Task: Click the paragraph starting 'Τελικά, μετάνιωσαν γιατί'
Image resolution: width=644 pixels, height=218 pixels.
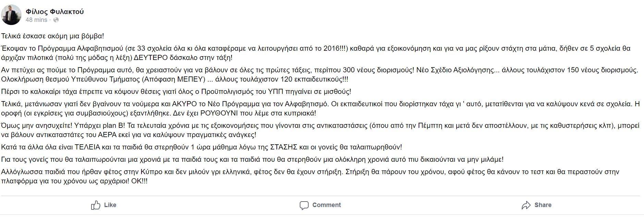Action: pyautogui.click(x=320, y=108)
